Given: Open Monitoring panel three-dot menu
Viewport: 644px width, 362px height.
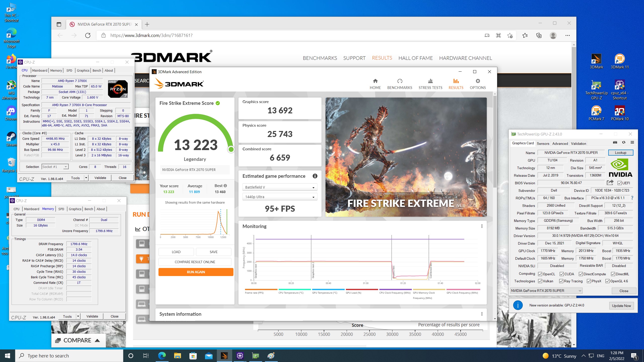Looking at the screenshot, I should coord(482,226).
